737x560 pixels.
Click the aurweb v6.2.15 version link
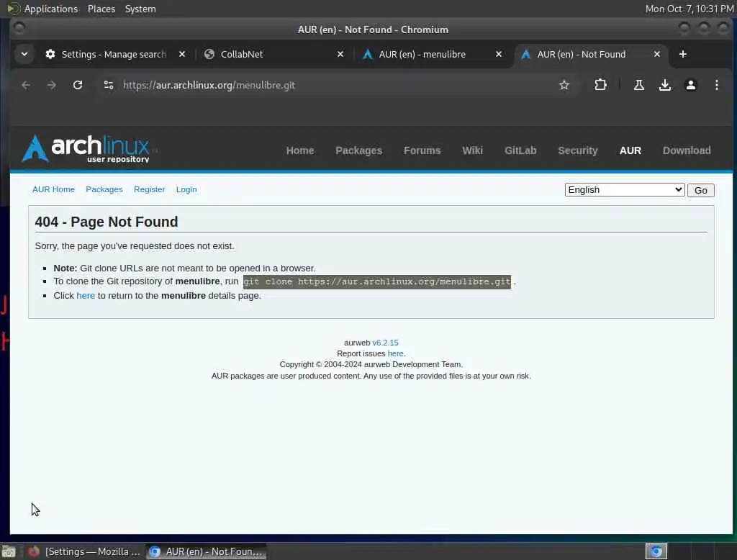pyautogui.click(x=385, y=343)
